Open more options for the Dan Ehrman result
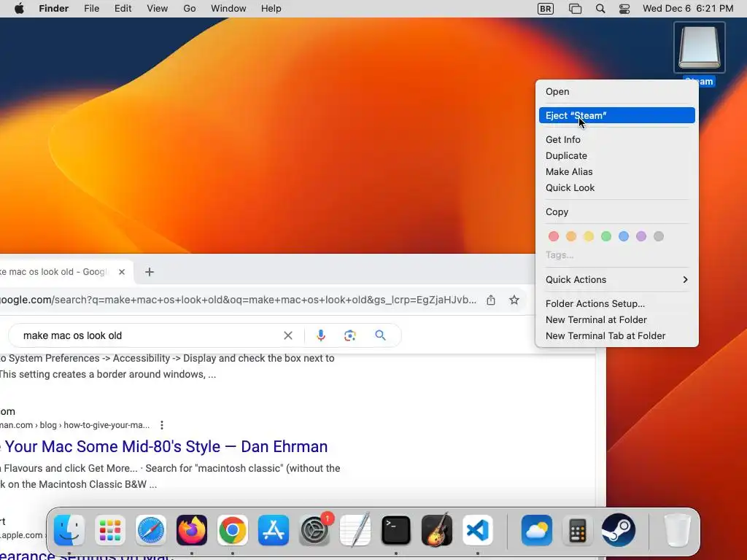Image resolution: width=747 pixels, height=560 pixels. point(162,425)
